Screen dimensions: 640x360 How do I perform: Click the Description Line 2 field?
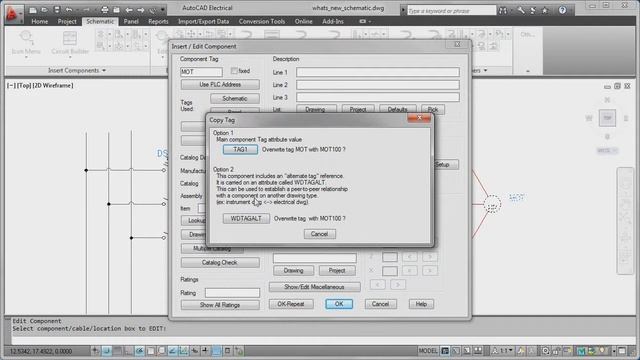[x=378, y=85]
